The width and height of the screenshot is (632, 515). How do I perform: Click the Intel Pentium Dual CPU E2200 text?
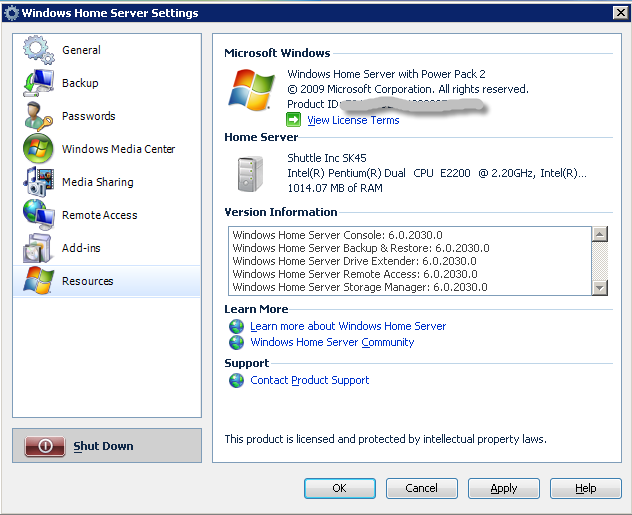coord(437,173)
